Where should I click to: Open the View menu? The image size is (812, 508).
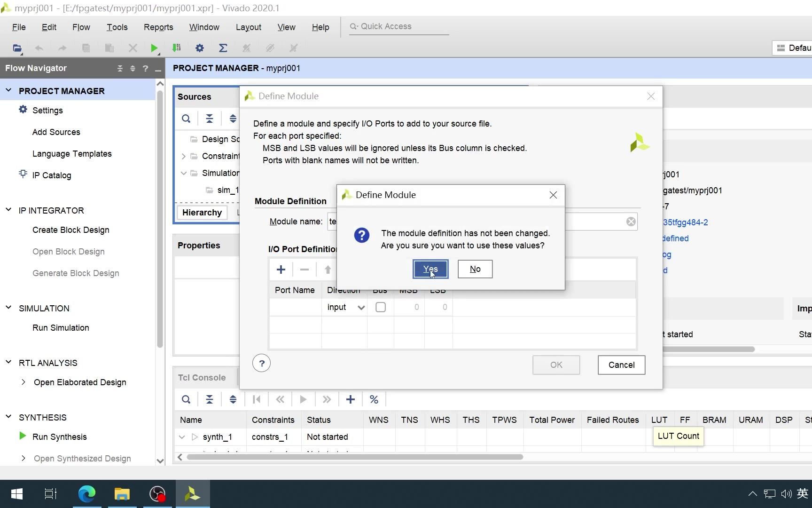click(x=286, y=27)
